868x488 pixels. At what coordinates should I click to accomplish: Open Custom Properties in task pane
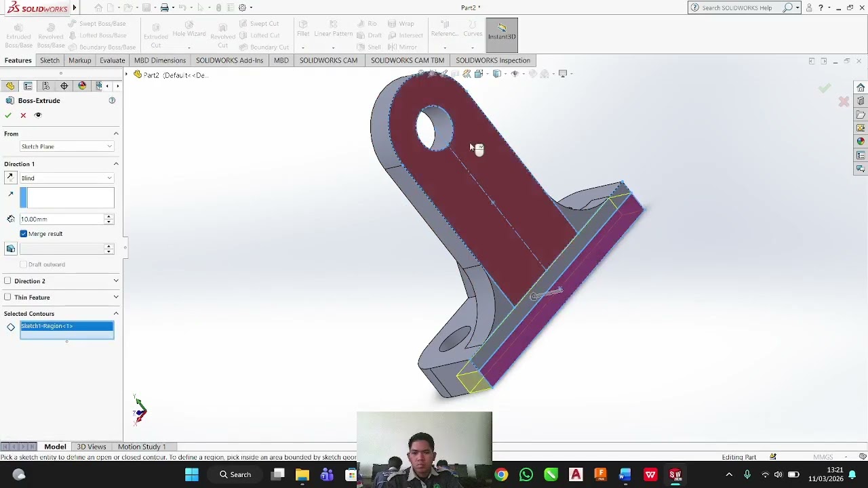(861, 155)
